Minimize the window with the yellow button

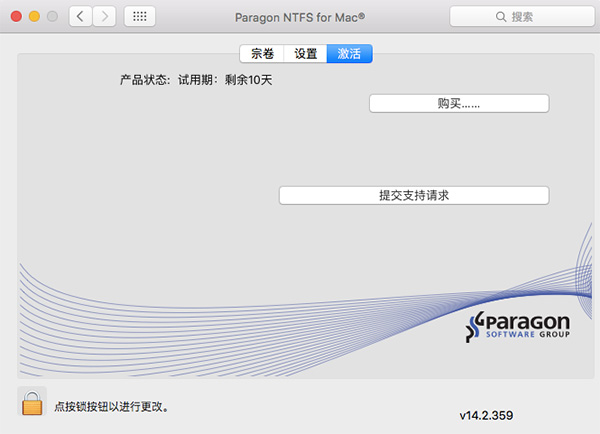coord(34,16)
